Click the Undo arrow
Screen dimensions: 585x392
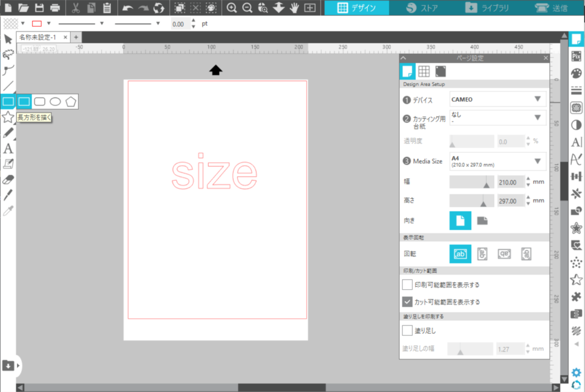(x=127, y=7)
